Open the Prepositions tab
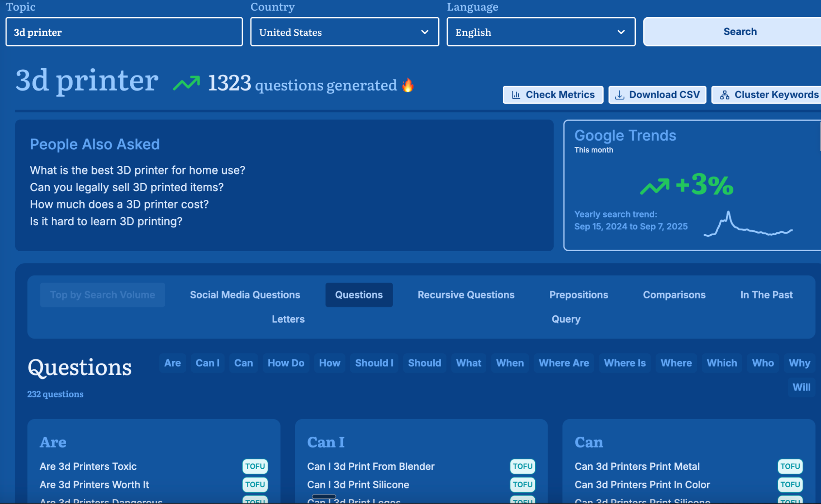Screen dimensions: 821x504 pyautogui.click(x=579, y=295)
